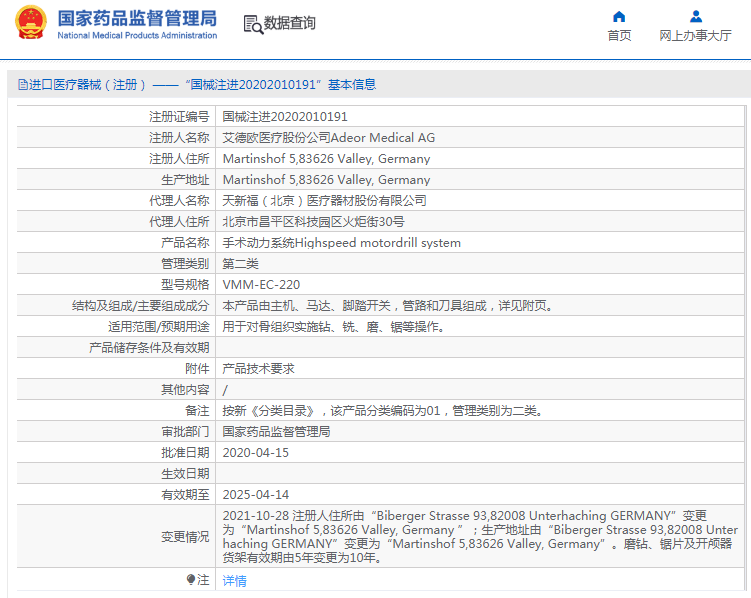Click 国家药品监督管理局 site title text
The image size is (751, 598).
click(137, 18)
